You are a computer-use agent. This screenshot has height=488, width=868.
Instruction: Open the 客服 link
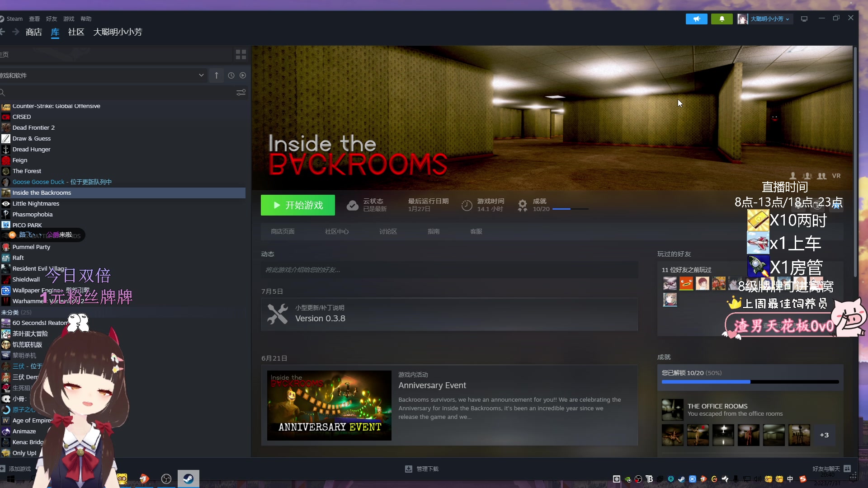click(x=476, y=232)
